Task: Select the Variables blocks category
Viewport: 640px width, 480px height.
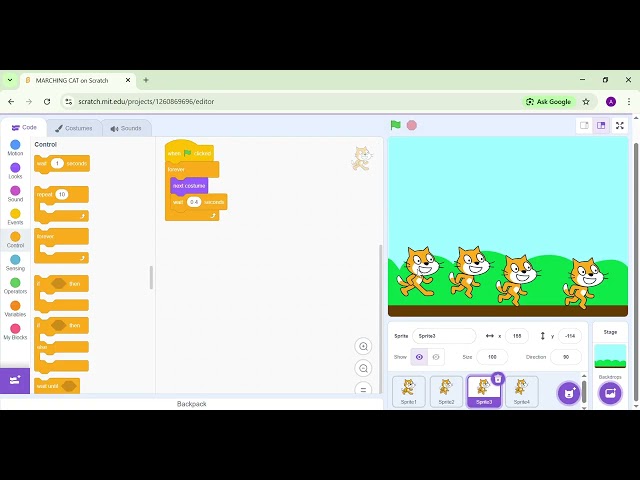Action: pyautogui.click(x=15, y=309)
